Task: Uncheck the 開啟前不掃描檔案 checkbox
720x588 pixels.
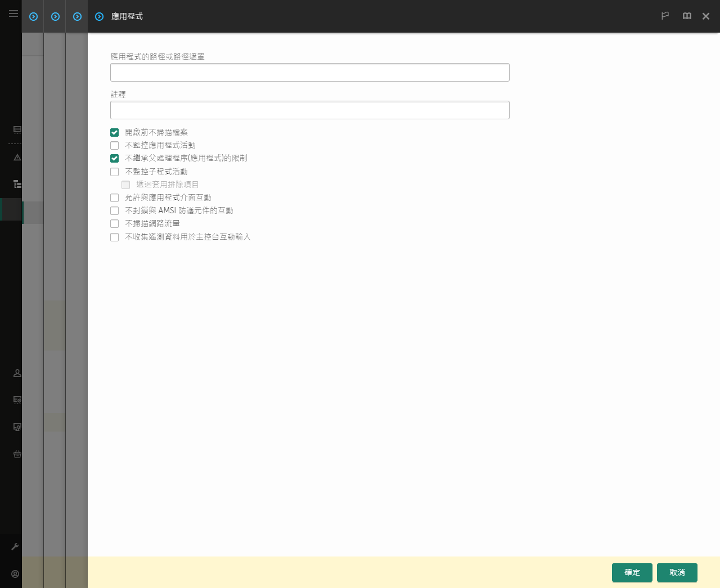Action: coord(115,133)
